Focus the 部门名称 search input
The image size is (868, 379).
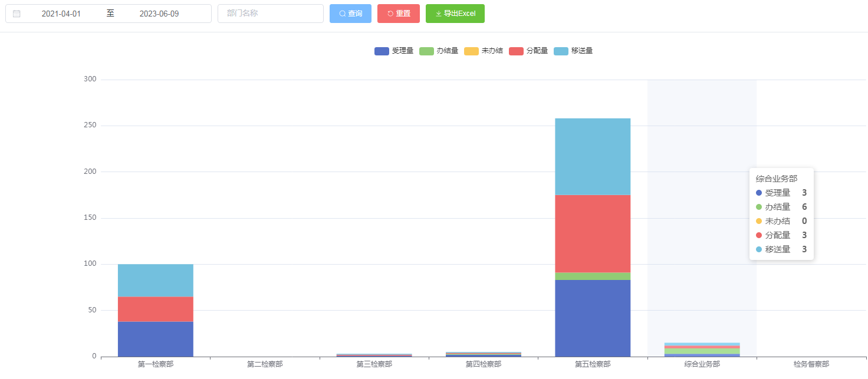270,14
